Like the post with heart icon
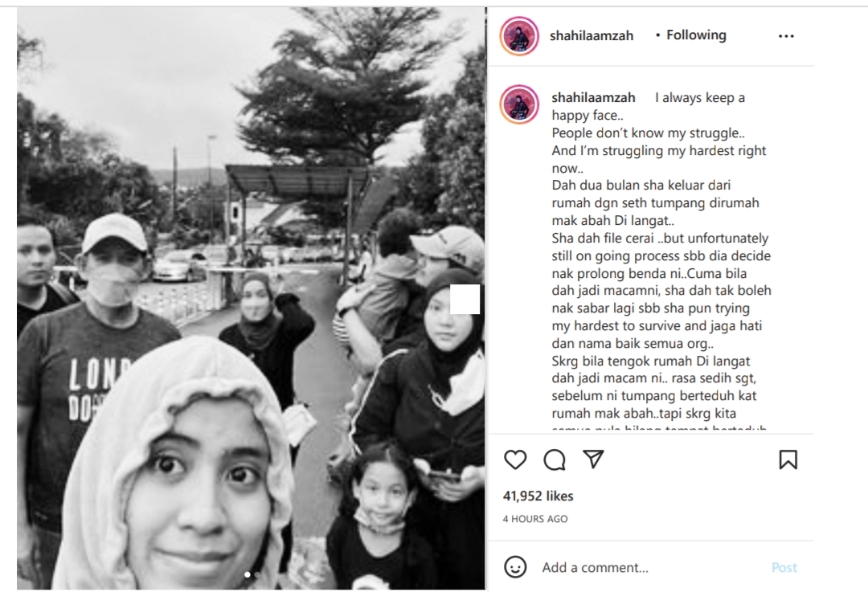 515,459
